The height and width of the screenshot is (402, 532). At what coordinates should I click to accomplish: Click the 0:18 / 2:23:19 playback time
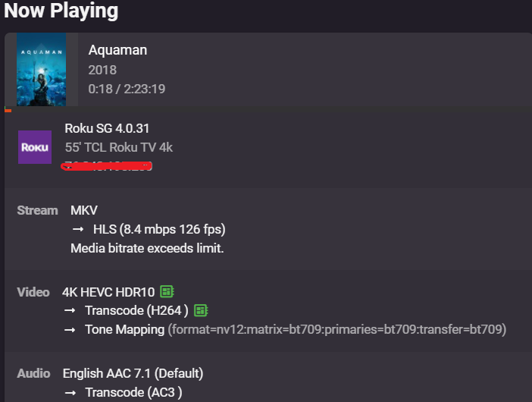coord(127,89)
